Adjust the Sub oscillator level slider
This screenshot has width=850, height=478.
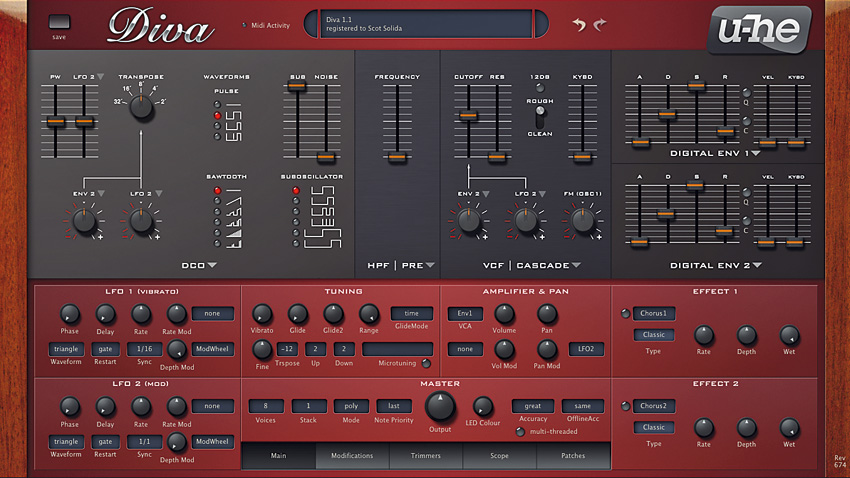point(297,86)
